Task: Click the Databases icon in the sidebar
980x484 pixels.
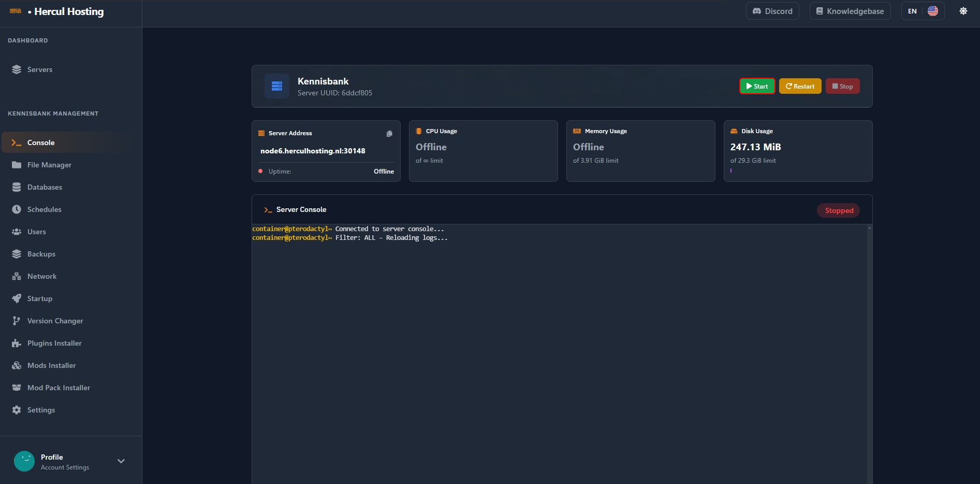Action: tap(17, 187)
